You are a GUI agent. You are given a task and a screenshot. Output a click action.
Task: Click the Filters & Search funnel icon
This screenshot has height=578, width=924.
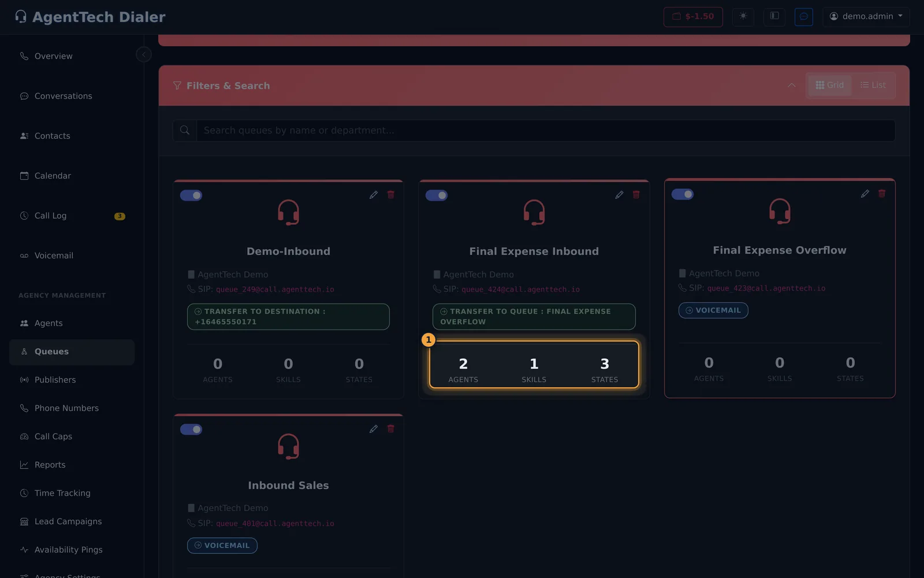177,86
